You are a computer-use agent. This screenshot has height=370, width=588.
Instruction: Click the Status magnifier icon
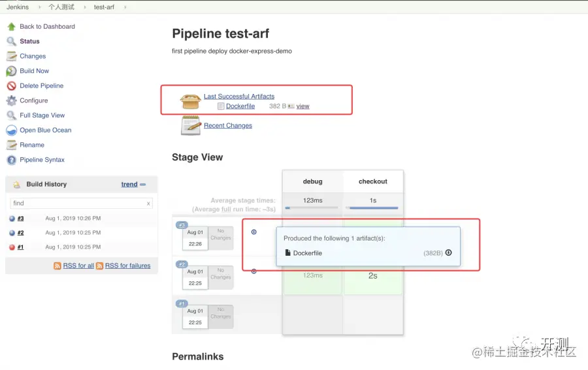(12, 41)
